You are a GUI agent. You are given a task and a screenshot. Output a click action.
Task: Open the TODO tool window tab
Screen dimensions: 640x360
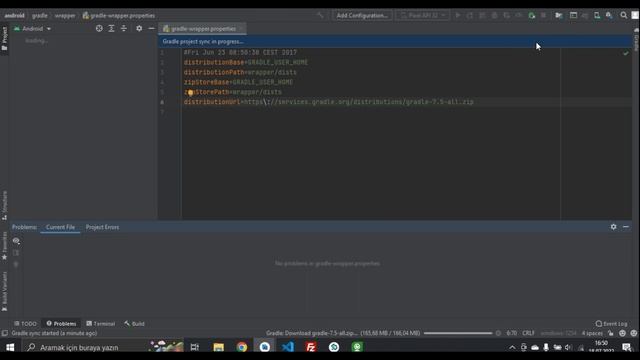tap(25, 324)
